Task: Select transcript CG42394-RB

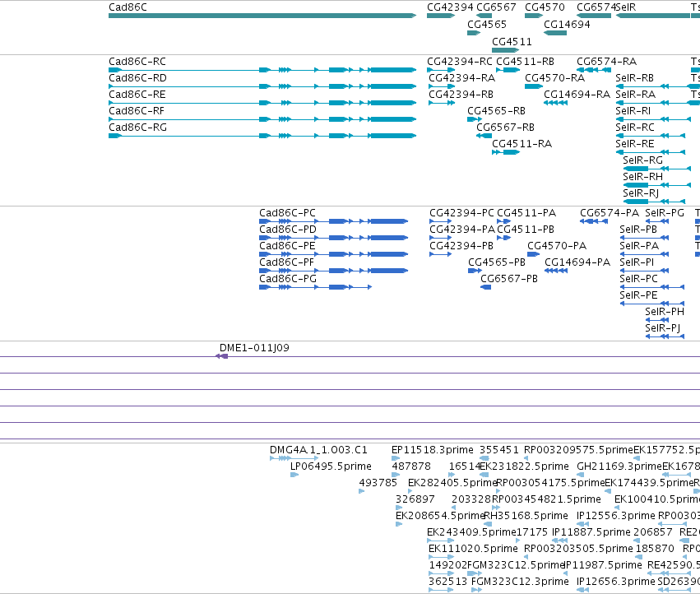Action: pos(442,103)
